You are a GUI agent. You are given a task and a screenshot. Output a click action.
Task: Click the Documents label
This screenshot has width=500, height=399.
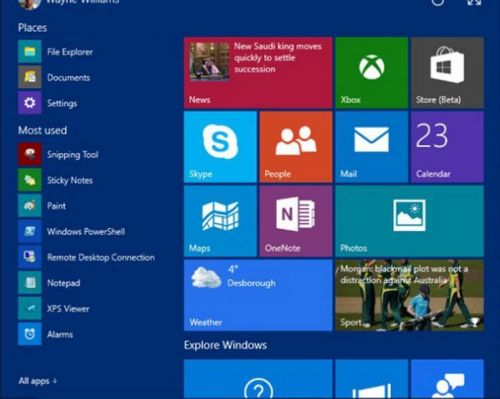(68, 78)
